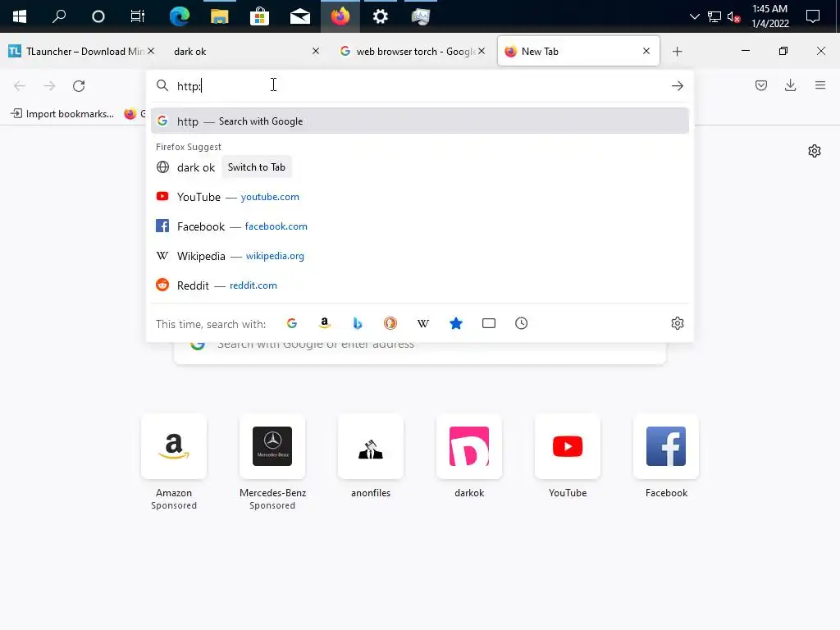This screenshot has width=840, height=630.
Task: Close the New Tab tab
Action: (646, 51)
